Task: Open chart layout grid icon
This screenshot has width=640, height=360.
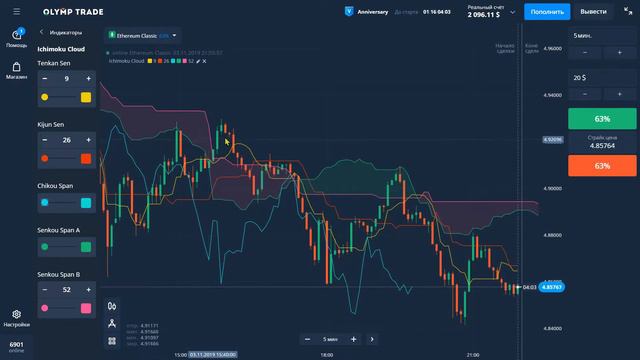Action: pos(112,341)
